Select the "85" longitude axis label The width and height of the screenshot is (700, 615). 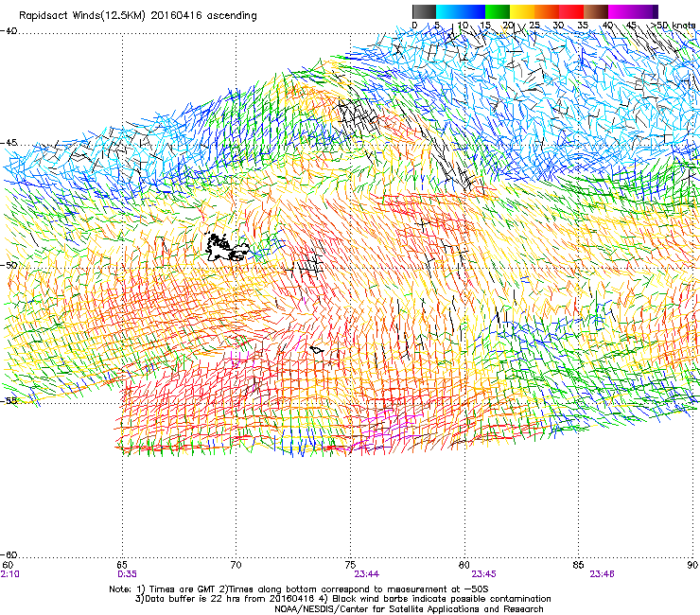tap(578, 565)
